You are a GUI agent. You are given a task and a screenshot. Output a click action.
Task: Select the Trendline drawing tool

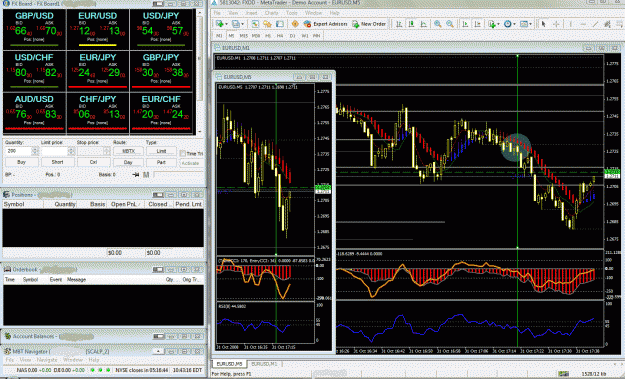coord(595,24)
